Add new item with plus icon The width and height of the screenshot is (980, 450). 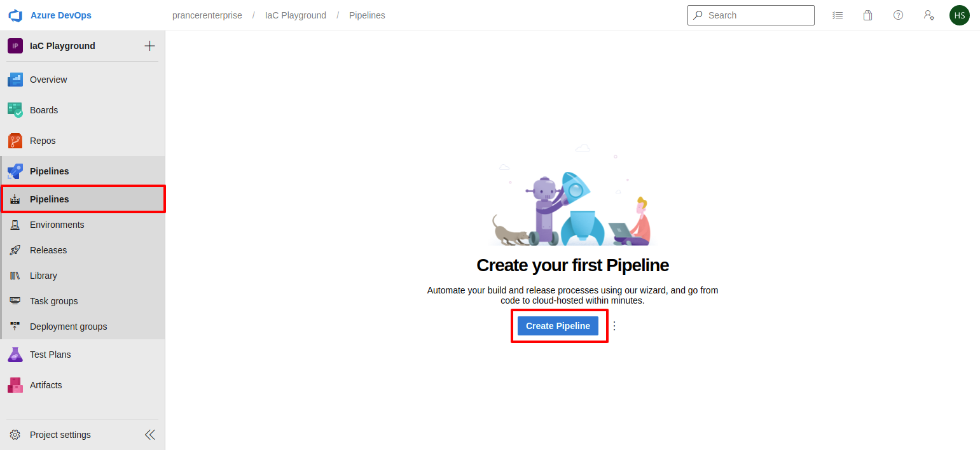click(x=149, y=46)
